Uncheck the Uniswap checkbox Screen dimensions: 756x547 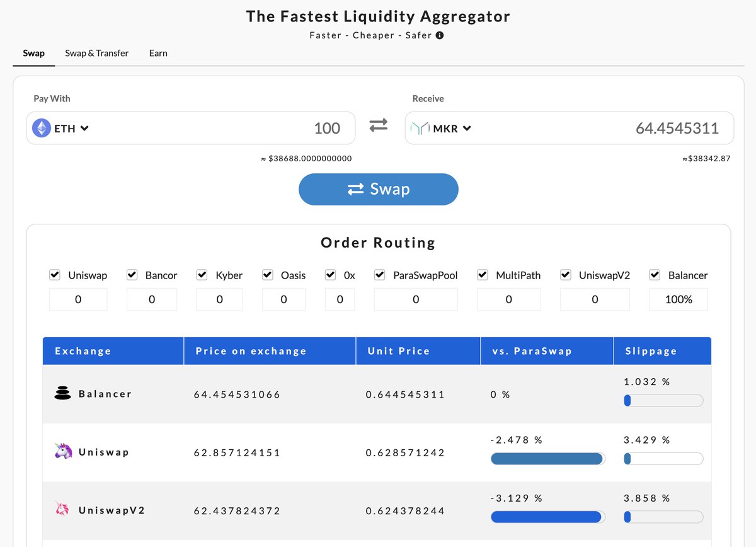click(55, 275)
